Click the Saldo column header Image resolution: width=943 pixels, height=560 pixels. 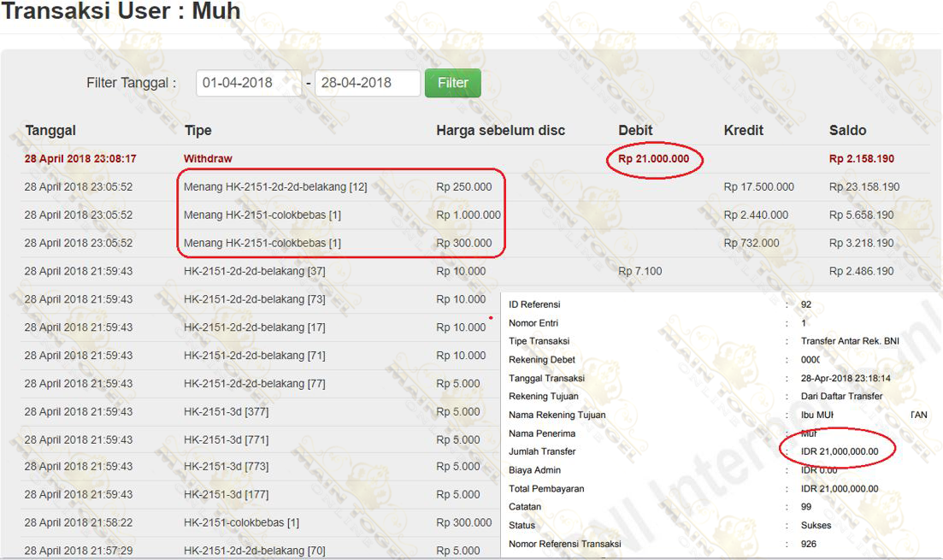(x=847, y=131)
